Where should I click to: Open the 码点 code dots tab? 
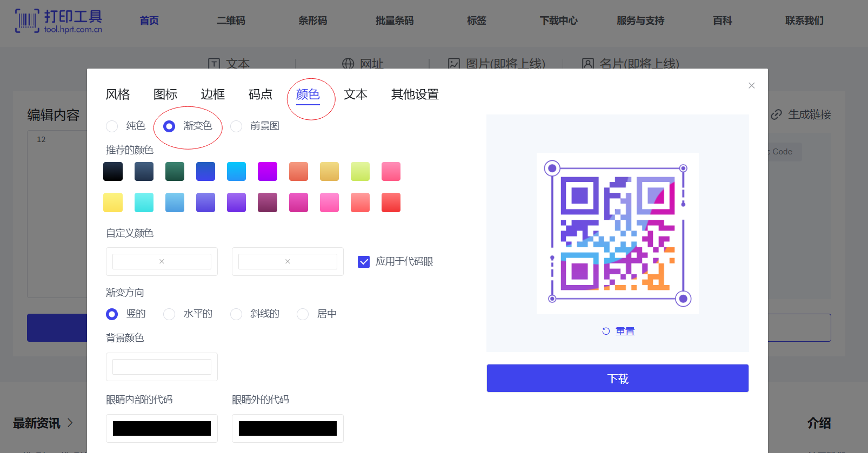coord(261,94)
